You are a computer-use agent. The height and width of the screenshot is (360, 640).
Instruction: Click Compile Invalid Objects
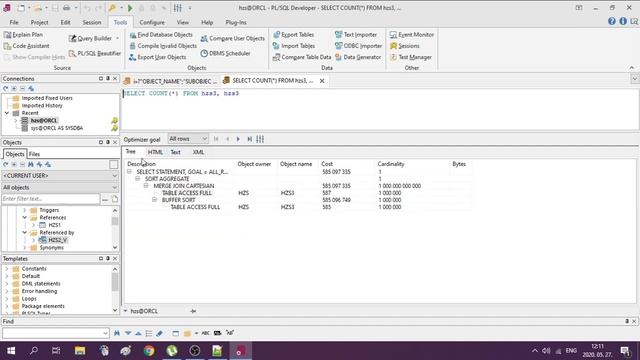tap(163, 46)
